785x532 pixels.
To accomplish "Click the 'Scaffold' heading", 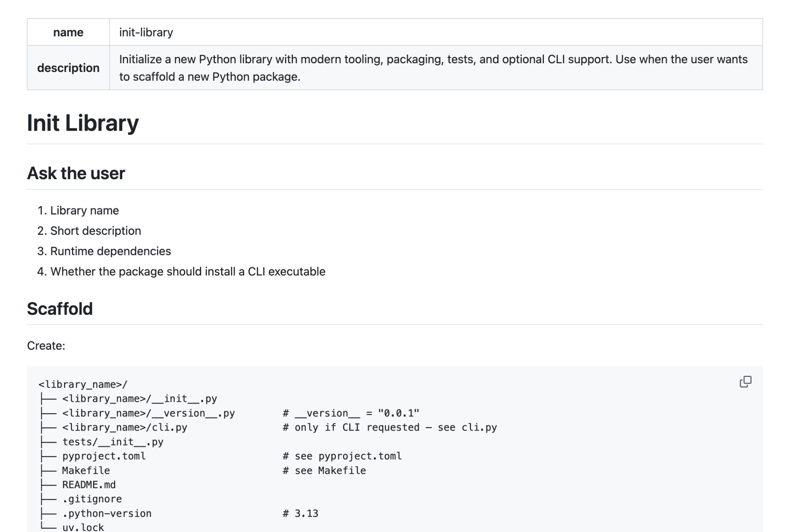I will coord(60,309).
